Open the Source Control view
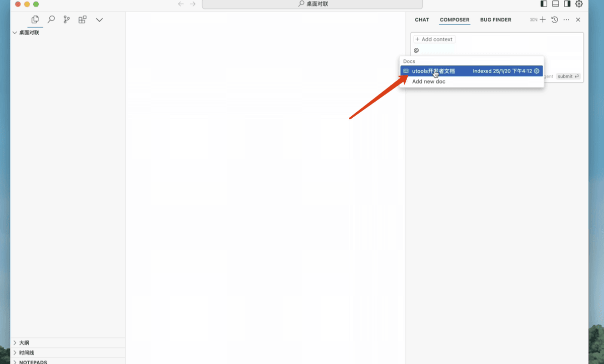 (66, 20)
